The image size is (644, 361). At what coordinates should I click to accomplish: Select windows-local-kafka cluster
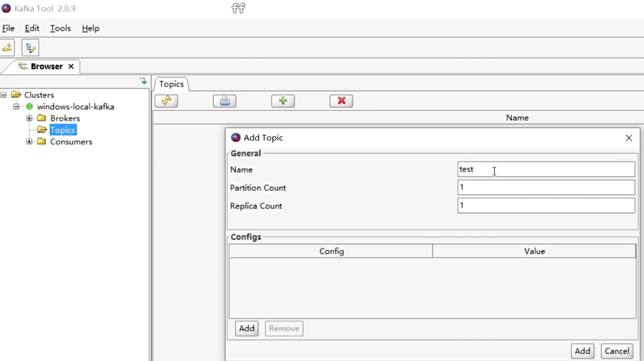[x=76, y=107]
